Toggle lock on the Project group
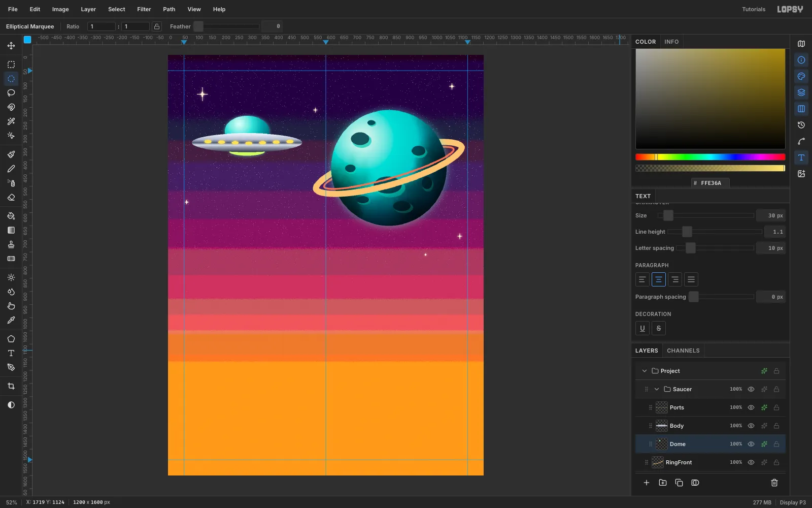 (776, 371)
